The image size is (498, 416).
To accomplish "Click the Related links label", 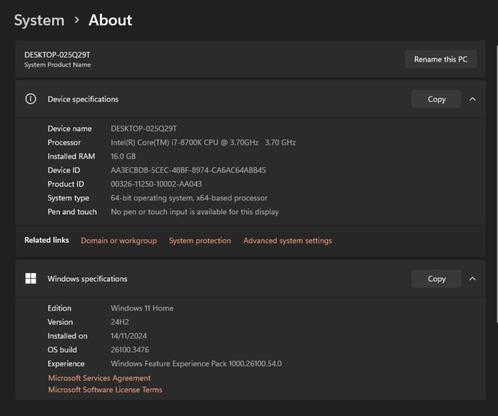I will 47,240.
